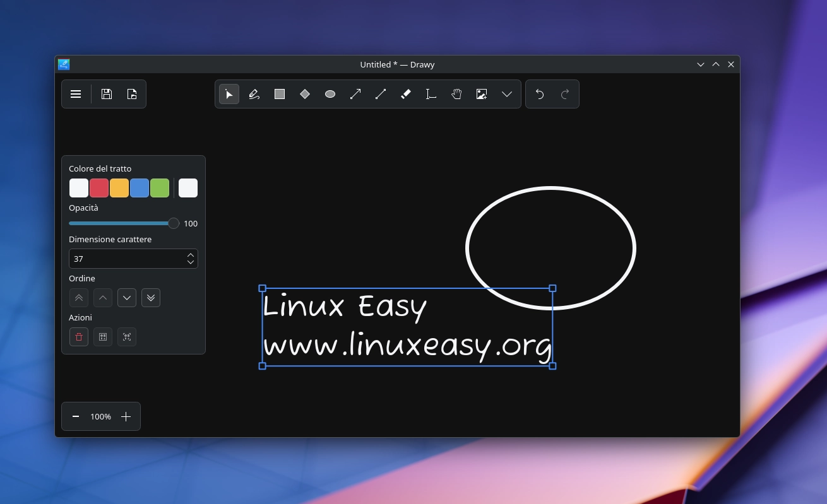Click the ungroup items action icon
Screen dimensions: 827x504
click(127, 337)
